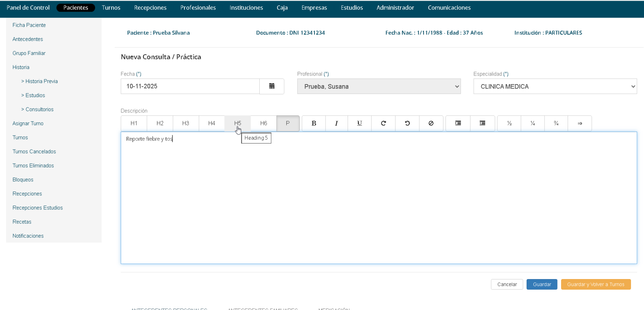Click the redo arrow icon
The image size is (644, 310).
(x=383, y=123)
